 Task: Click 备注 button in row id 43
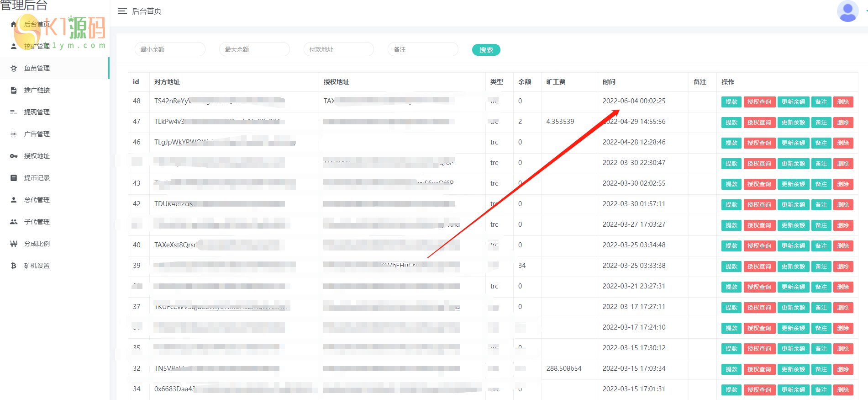[x=821, y=184]
